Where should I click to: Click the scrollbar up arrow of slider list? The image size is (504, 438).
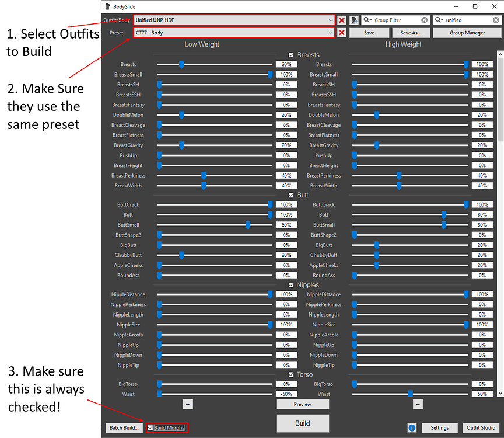500,54
